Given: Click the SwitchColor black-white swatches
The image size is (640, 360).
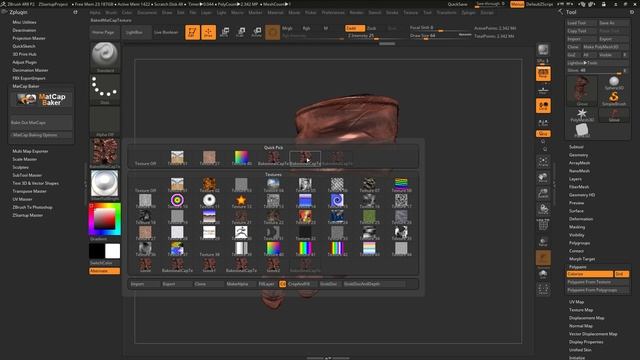Looking at the screenshot, I should pos(105,251).
